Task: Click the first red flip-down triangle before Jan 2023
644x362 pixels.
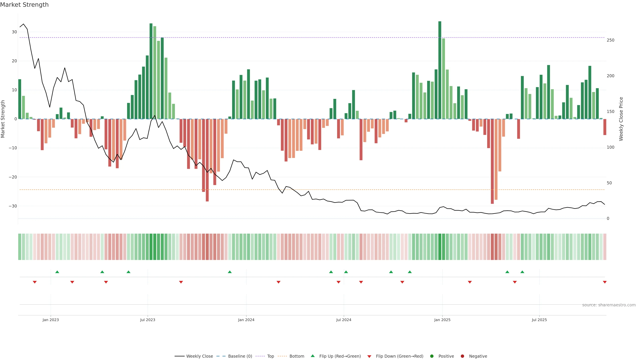Action: 35,282
